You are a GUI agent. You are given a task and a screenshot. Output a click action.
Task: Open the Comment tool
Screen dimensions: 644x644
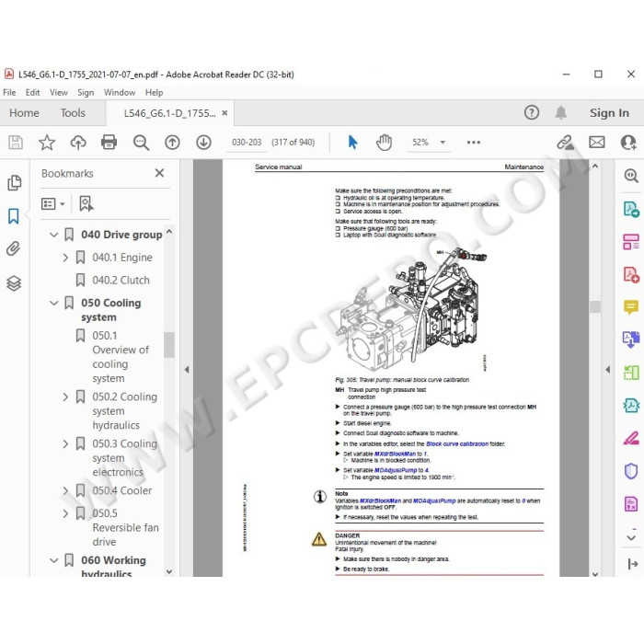631,306
